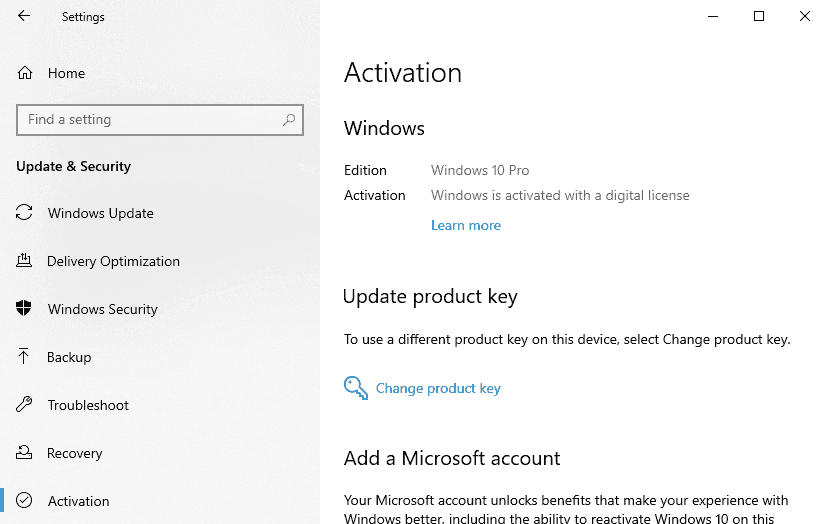Screen dimensions: 828x524
Task: Click the Add a Microsoft account heading
Action: click(452, 458)
